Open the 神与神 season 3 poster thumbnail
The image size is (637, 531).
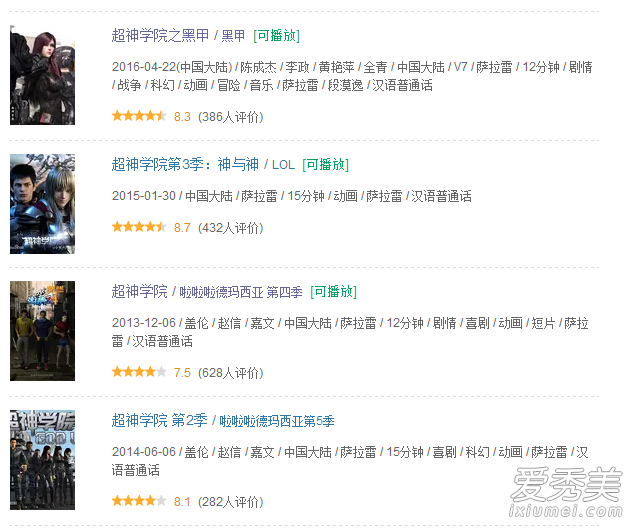click(42, 204)
